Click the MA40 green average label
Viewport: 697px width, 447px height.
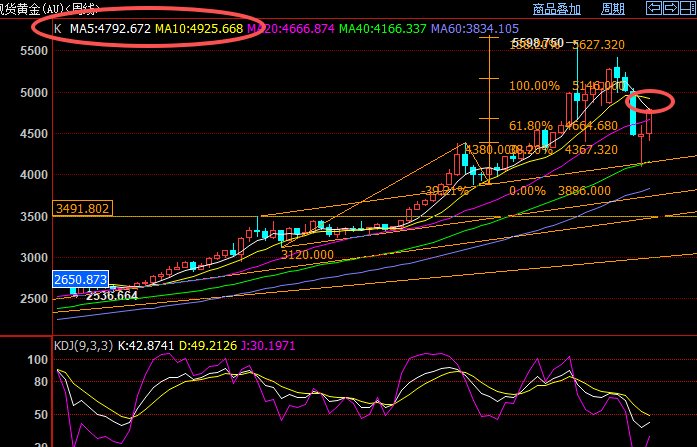[383, 29]
